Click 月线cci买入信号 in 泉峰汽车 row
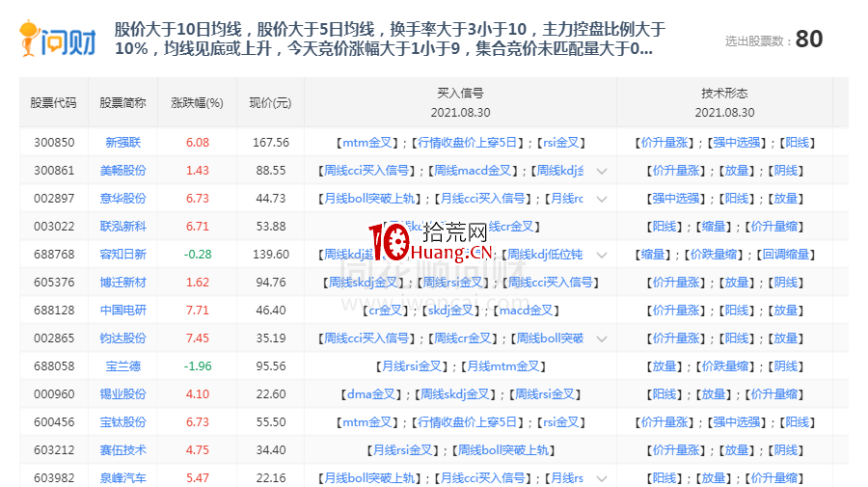Image resolution: width=868 pixels, height=487 pixels. 483,477
